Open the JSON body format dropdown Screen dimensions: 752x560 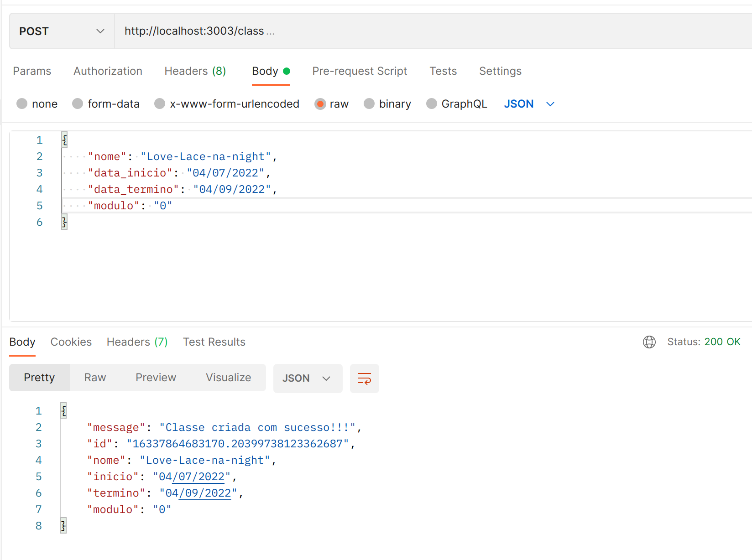529,104
